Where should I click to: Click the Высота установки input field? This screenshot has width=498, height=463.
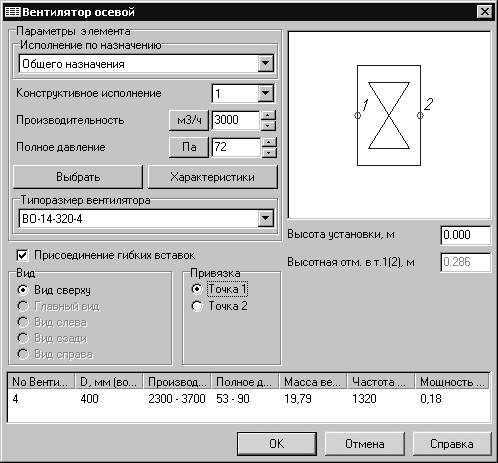pyautogui.click(x=466, y=235)
